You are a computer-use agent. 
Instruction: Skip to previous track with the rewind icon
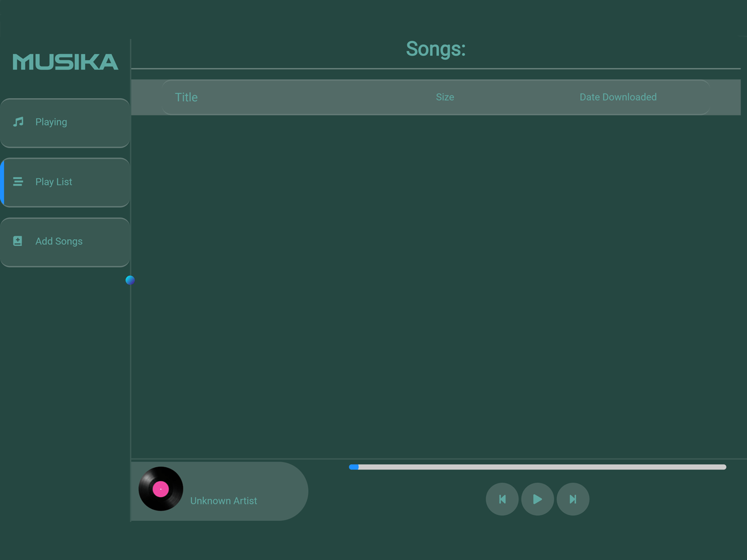[x=502, y=499]
